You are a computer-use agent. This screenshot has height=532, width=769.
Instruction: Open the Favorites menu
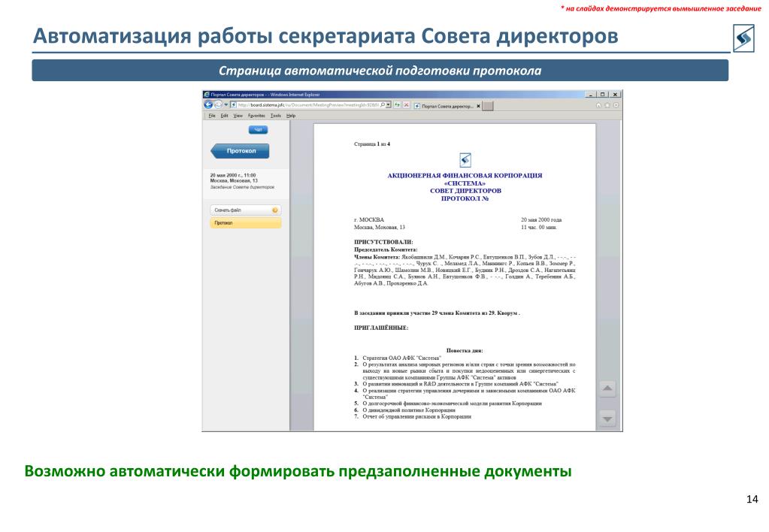pyautogui.click(x=256, y=116)
